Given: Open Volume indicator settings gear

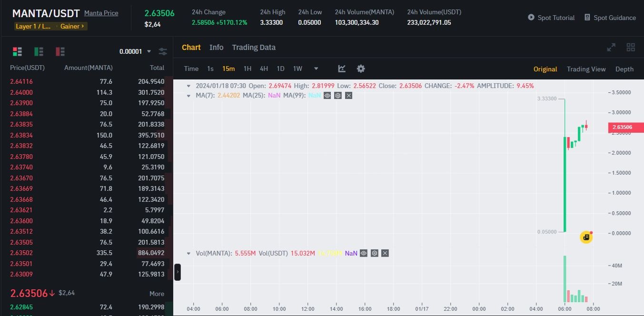Looking at the screenshot, I should point(375,253).
